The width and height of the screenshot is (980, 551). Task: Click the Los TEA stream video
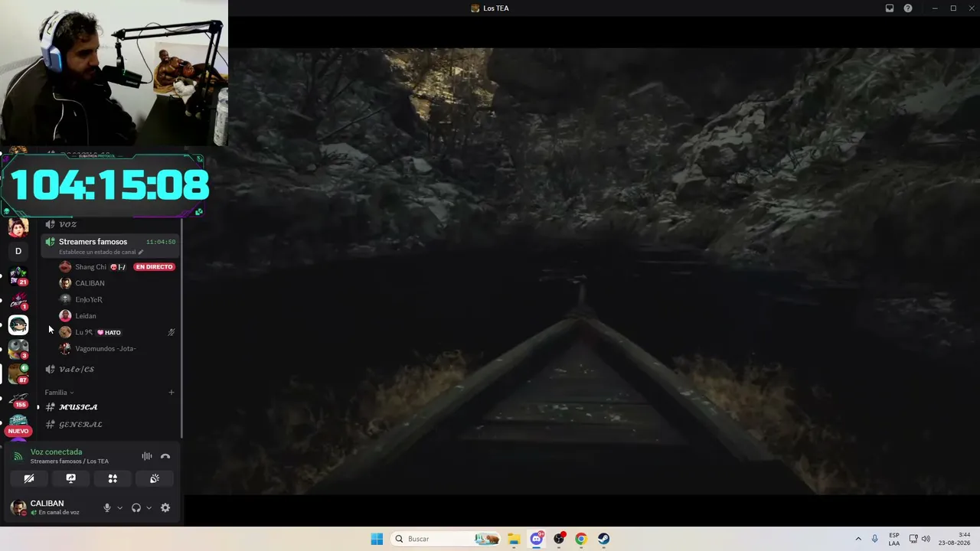(582, 271)
